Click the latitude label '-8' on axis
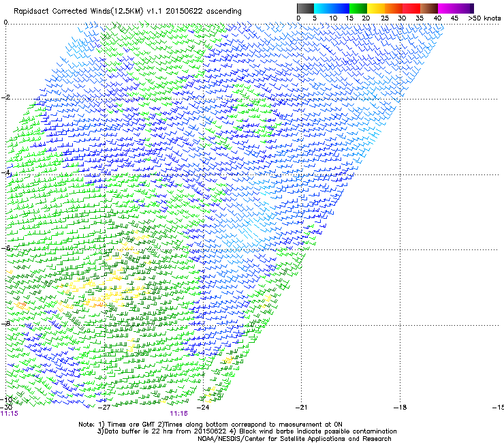The height and width of the screenshot is (443, 504). pos(5,323)
